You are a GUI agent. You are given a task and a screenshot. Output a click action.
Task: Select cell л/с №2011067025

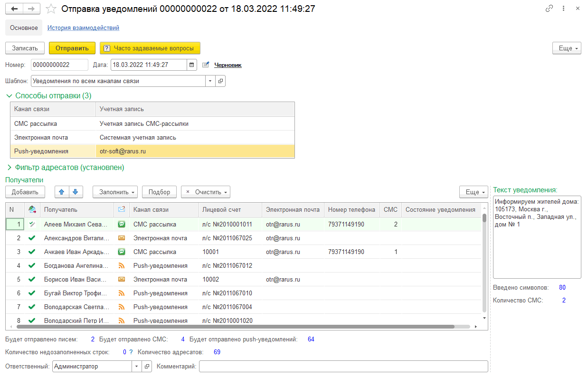click(x=230, y=238)
